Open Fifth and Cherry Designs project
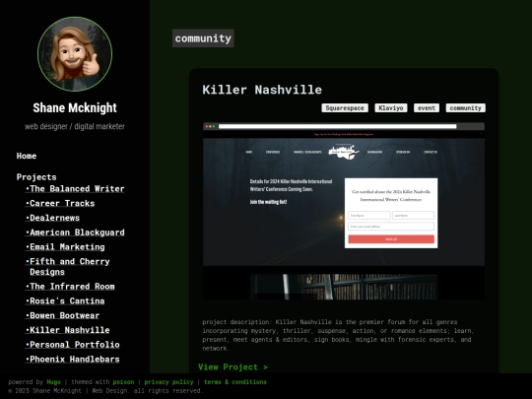532x399 pixels. [x=68, y=267]
